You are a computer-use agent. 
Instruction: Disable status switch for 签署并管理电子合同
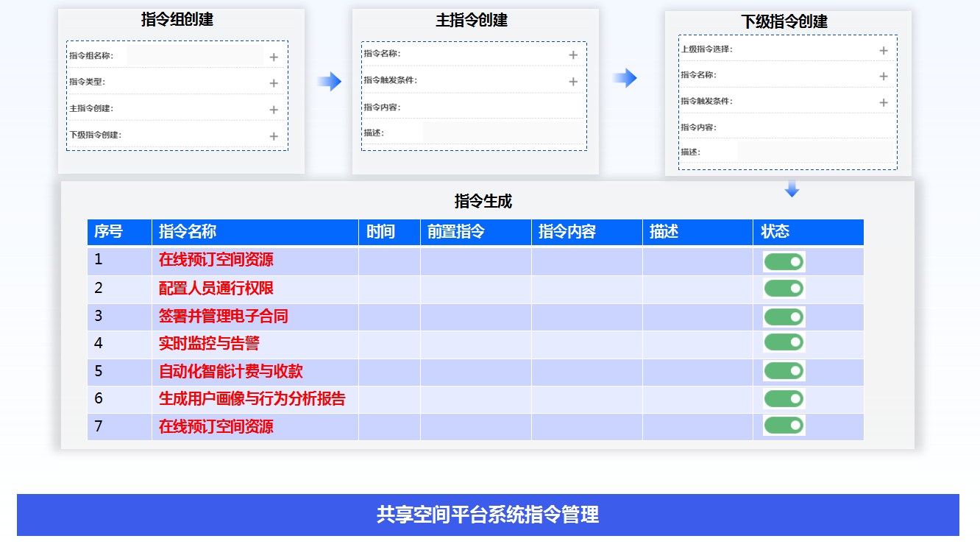784,317
